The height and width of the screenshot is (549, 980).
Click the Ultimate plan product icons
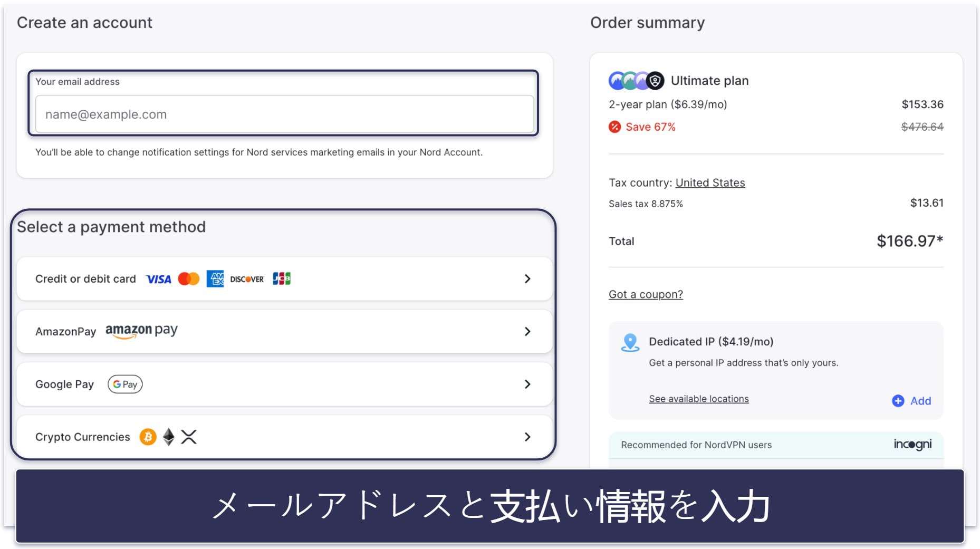pyautogui.click(x=636, y=81)
